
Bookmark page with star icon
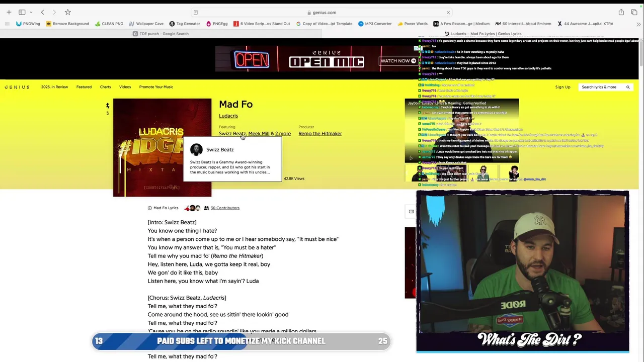coord(68,12)
